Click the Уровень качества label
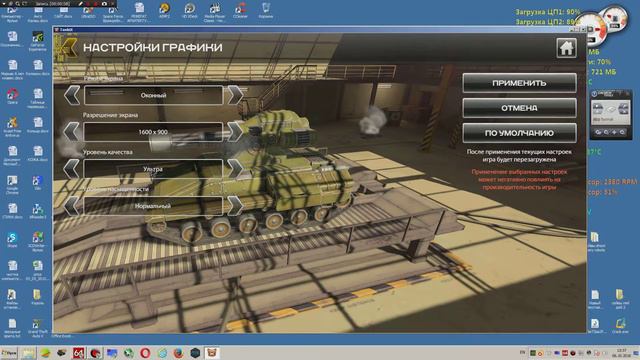 [x=107, y=152]
